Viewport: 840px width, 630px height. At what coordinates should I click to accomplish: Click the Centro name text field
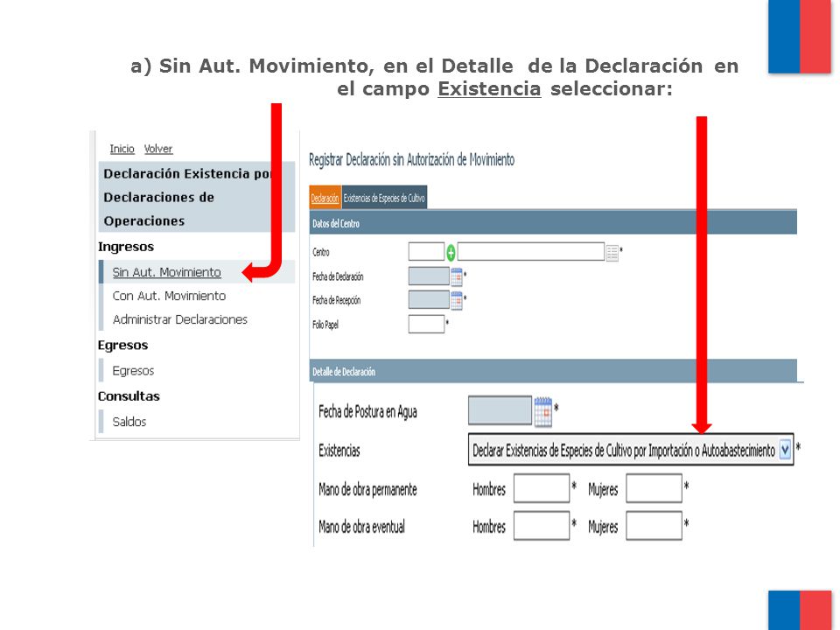click(531, 252)
